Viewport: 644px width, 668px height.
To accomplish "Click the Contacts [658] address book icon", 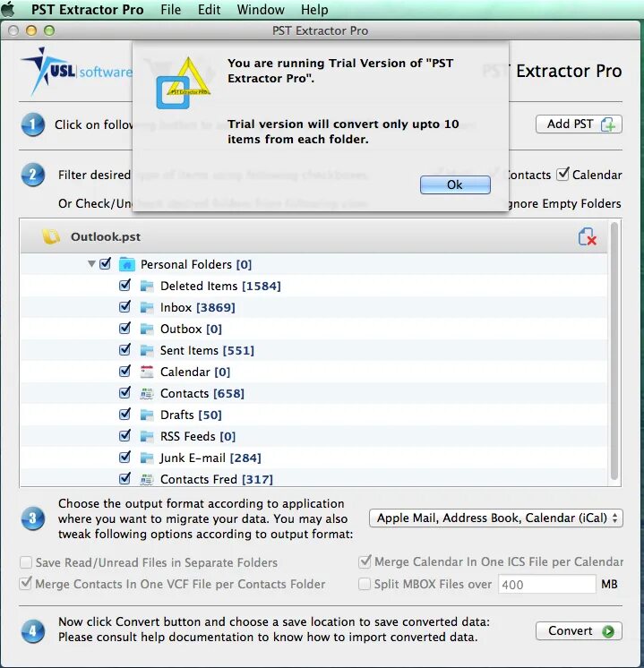I will 147,393.
